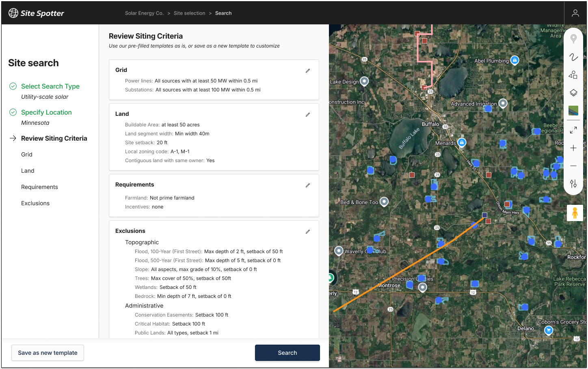The height and width of the screenshot is (369, 588).
Task: Click the Coborn's Grocery cart marker
Action: click(x=549, y=330)
